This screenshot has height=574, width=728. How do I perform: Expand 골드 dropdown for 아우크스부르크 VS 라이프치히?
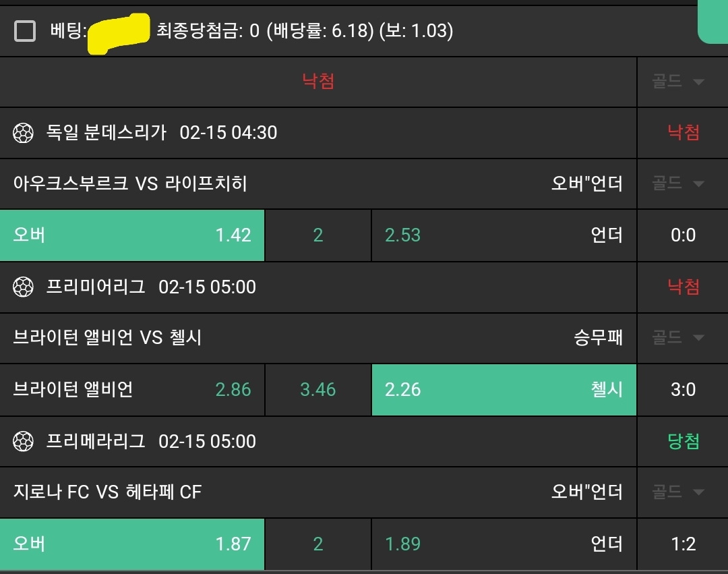(678, 183)
